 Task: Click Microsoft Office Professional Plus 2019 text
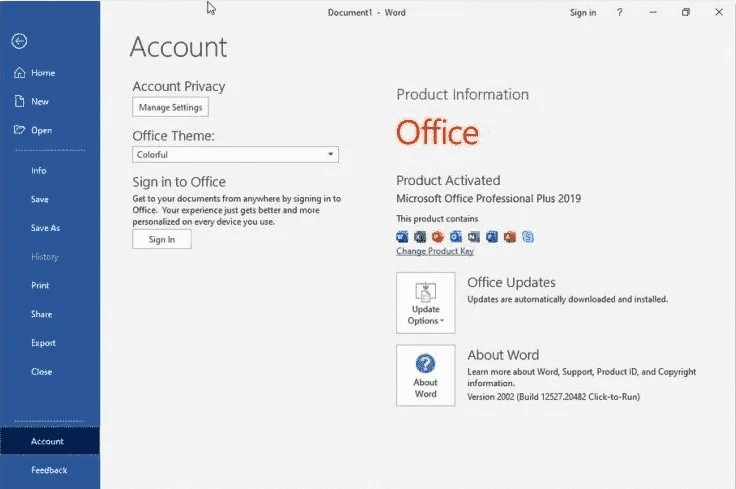[x=489, y=199]
